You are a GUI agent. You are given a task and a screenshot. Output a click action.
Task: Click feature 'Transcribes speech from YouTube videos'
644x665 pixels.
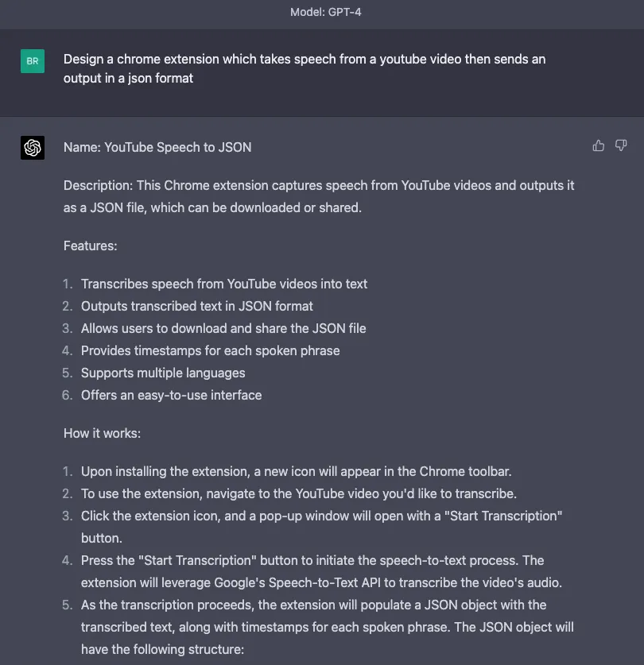(224, 284)
